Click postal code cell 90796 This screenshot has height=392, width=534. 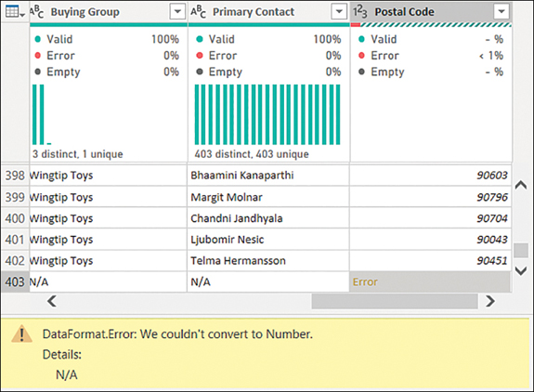click(431, 197)
